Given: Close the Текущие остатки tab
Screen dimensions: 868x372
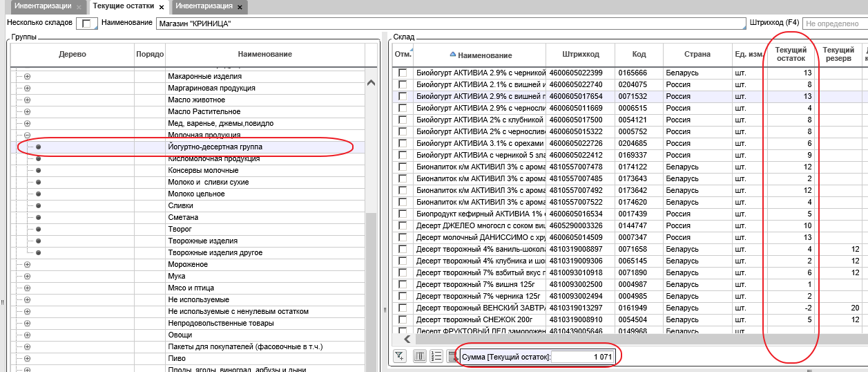Looking at the screenshot, I should [x=162, y=7].
